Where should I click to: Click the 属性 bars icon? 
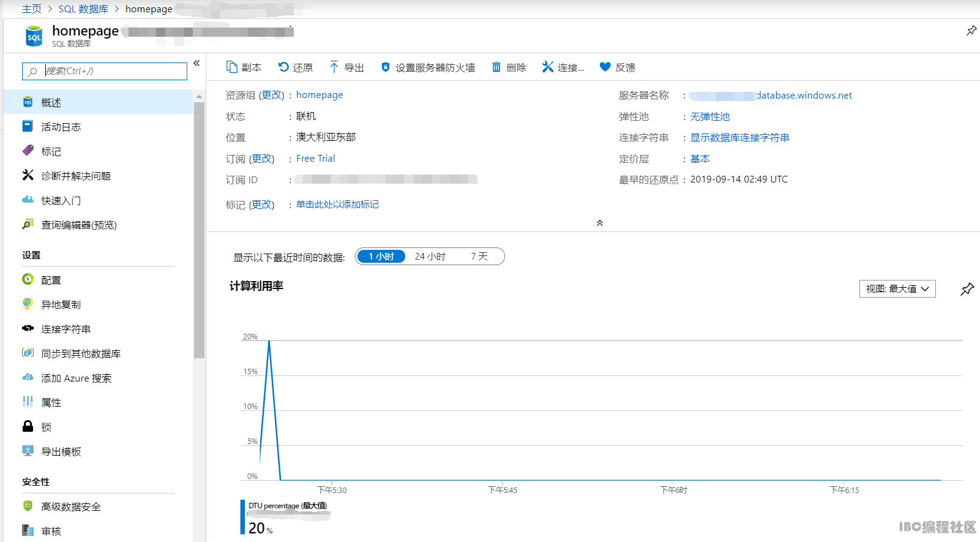tap(28, 402)
